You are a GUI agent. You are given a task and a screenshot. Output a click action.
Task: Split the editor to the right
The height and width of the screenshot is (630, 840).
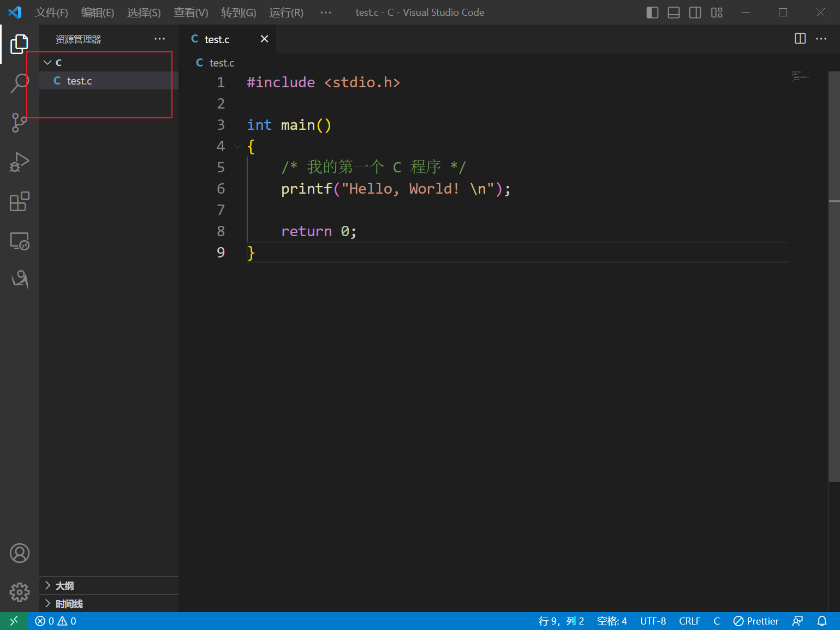coord(800,38)
